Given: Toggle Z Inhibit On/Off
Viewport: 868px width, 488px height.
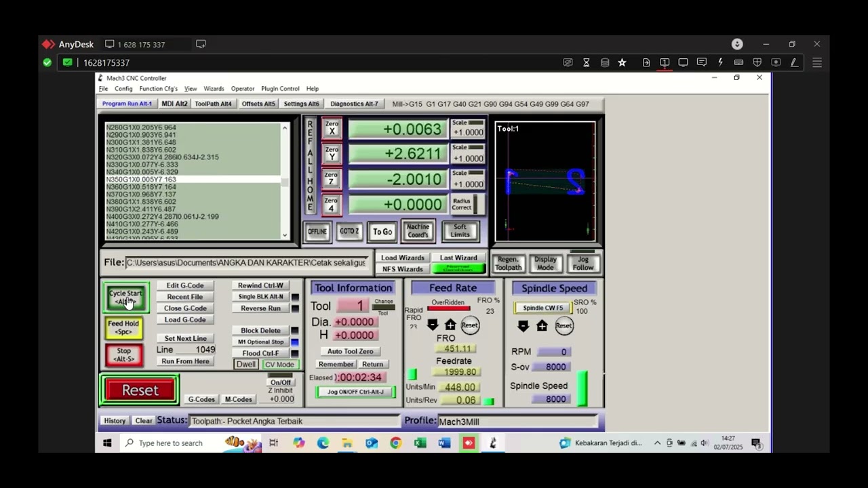Looking at the screenshot, I should point(280,382).
